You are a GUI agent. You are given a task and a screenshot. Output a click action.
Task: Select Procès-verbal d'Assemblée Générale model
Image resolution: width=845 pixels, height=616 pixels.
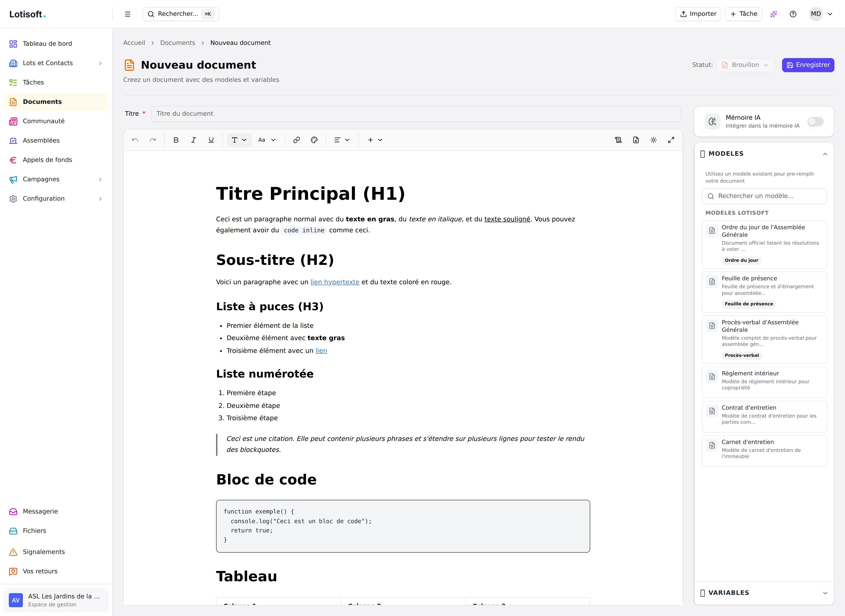pos(764,340)
